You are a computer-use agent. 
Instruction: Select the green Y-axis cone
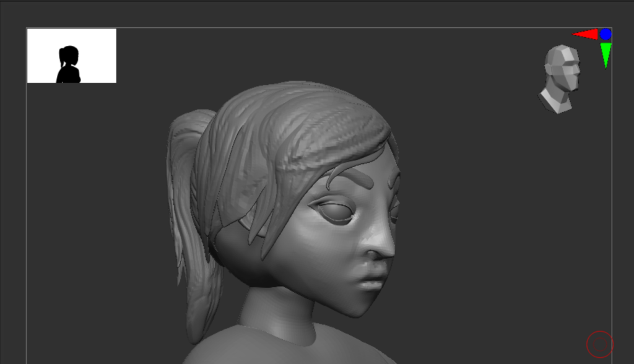coord(606,54)
